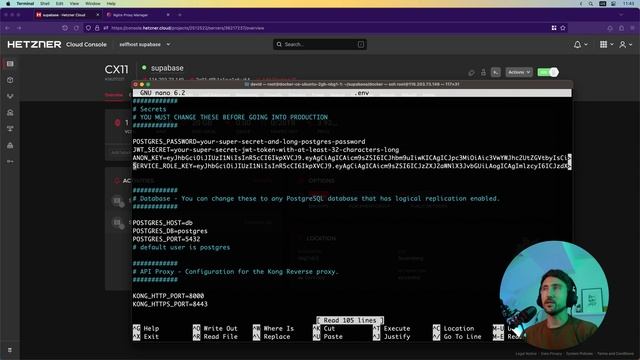This screenshot has height=360, width=640.
Task: Open Spotlight search in macOS menu bar
Action: (591, 4)
